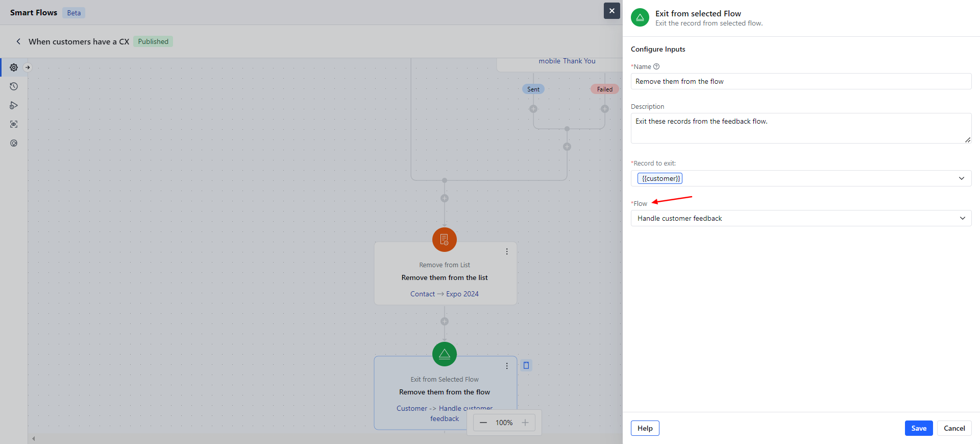Viewport: 980px width, 444px height.
Task: Click the orange Remove from List node icon
Action: click(x=445, y=239)
